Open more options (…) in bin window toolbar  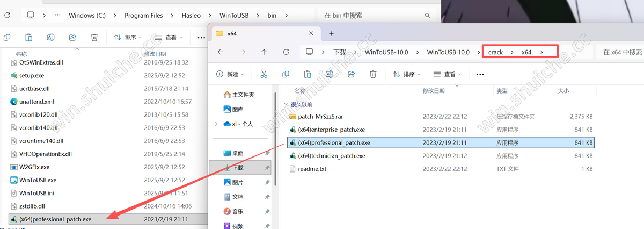coord(201,38)
